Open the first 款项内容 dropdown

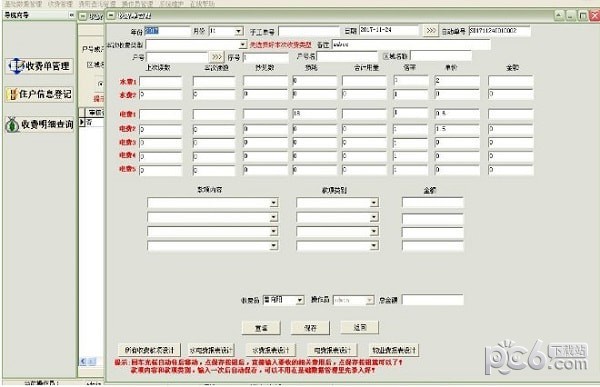point(273,203)
